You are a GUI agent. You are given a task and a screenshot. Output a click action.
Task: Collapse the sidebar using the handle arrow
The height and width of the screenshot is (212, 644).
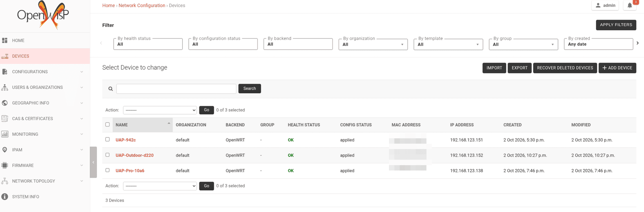[93, 162]
